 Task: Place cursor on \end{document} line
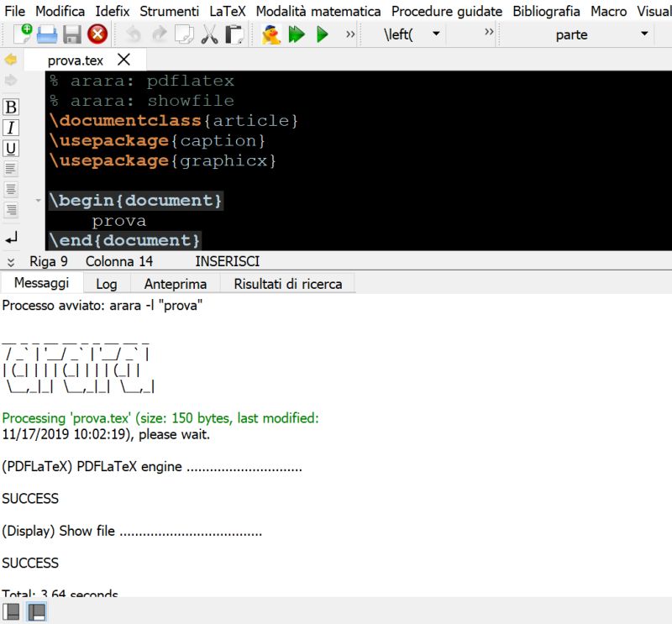click(124, 240)
